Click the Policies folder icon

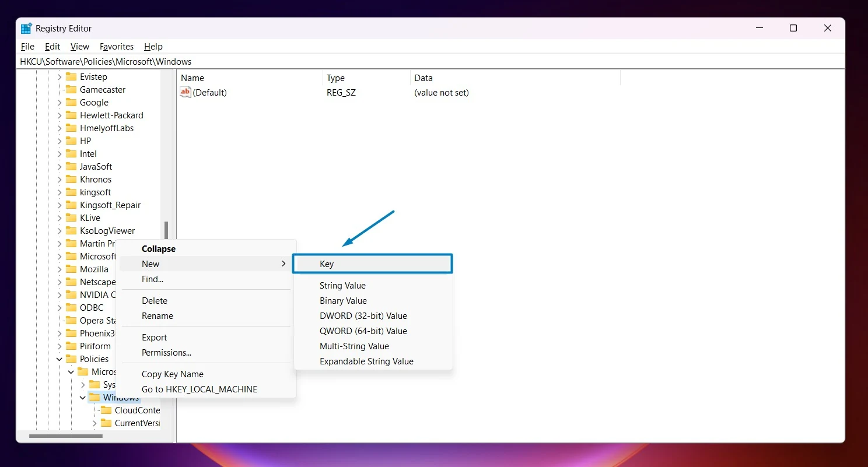pyautogui.click(x=71, y=359)
